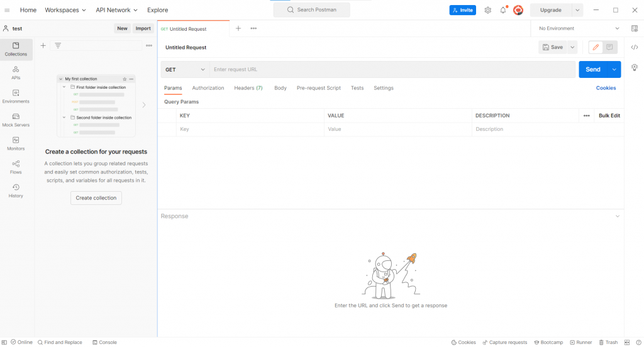
Task: Click the Description input cell
Action: click(x=548, y=129)
